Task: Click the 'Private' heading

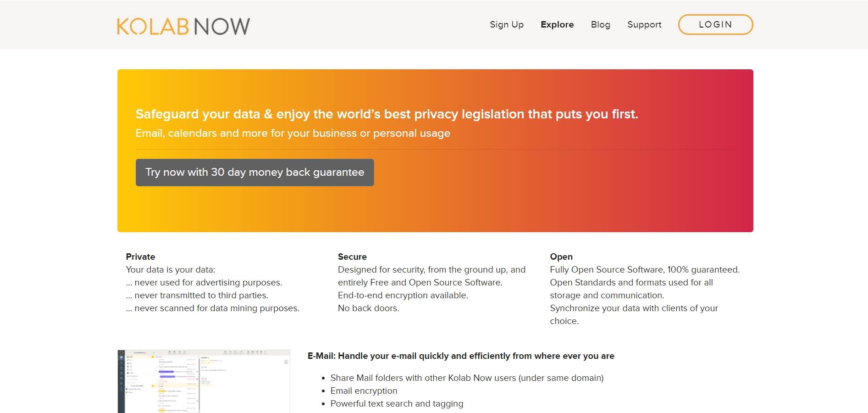Action: [140, 257]
